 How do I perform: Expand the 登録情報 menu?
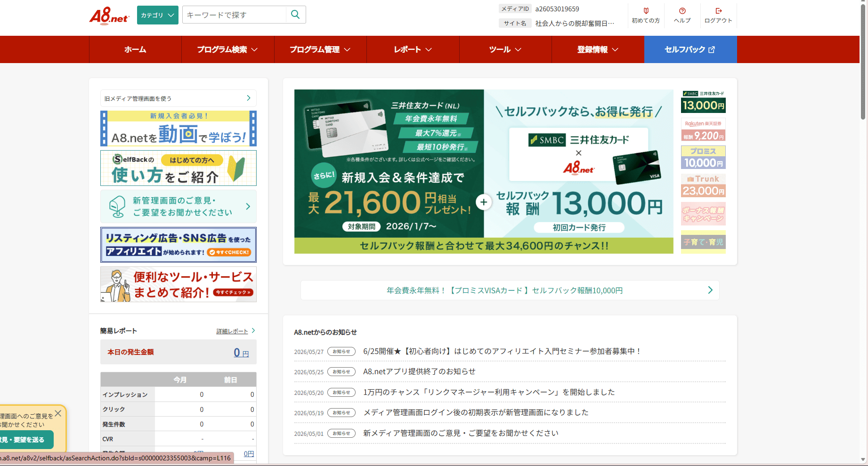tap(598, 49)
